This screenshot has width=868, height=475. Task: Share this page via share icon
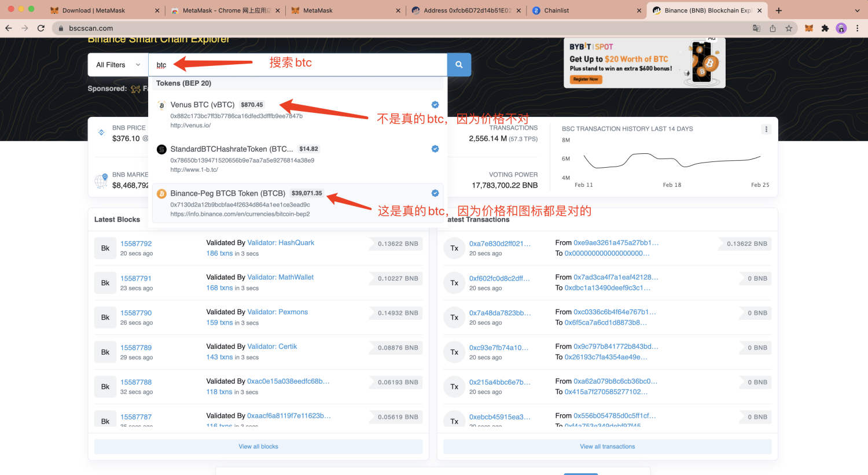click(773, 28)
